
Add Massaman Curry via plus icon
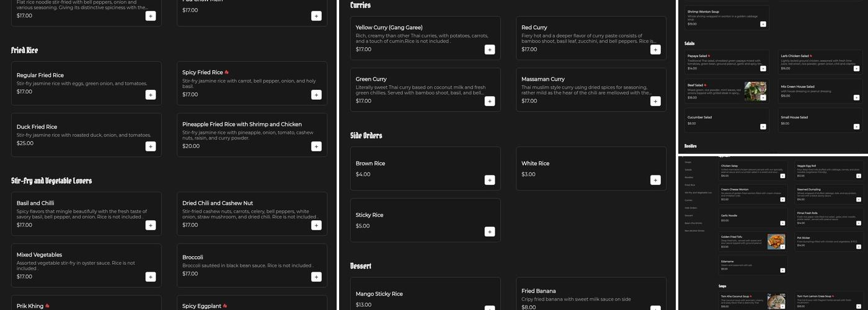(655, 101)
